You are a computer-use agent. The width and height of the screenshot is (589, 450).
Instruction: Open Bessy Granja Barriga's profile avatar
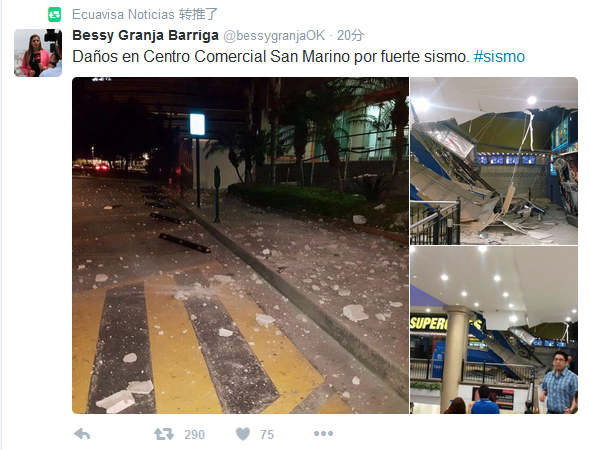pos(38,53)
